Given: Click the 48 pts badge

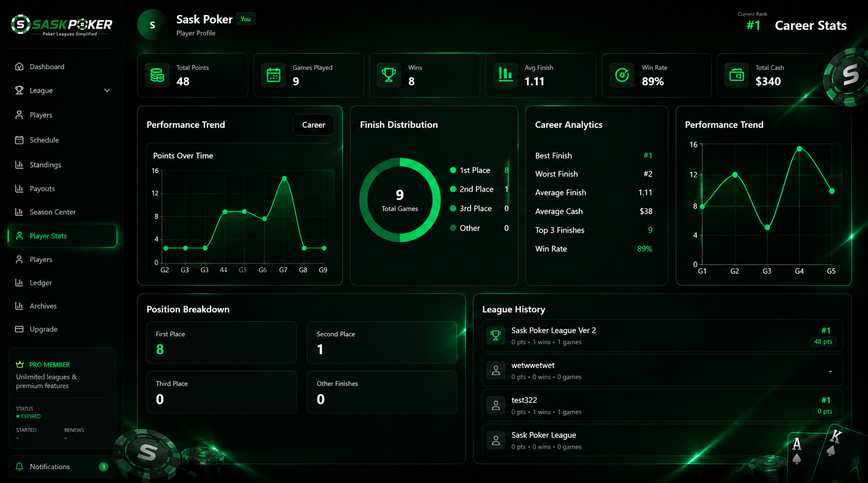Looking at the screenshot, I should [823, 341].
